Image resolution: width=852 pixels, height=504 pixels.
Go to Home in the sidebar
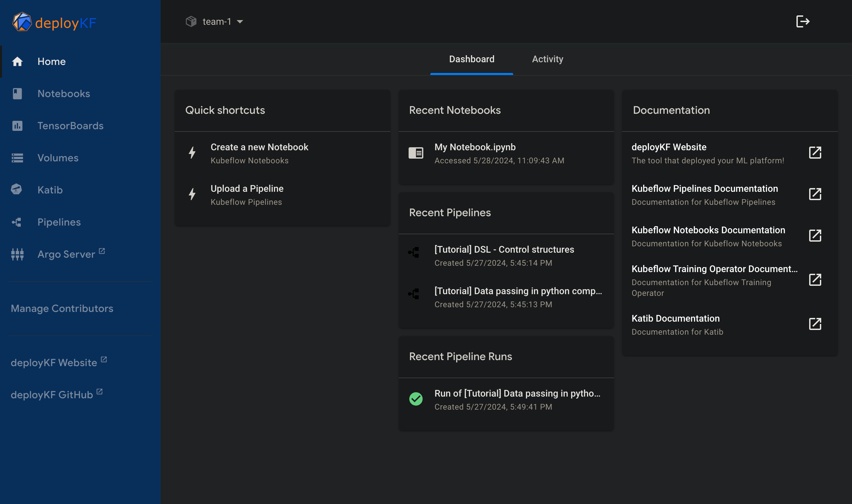(80, 62)
